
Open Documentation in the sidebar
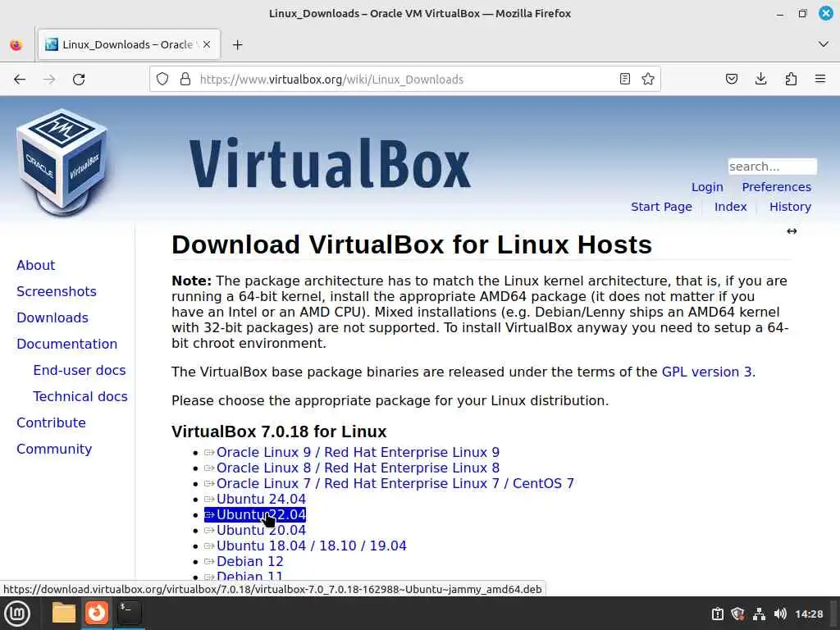[66, 344]
